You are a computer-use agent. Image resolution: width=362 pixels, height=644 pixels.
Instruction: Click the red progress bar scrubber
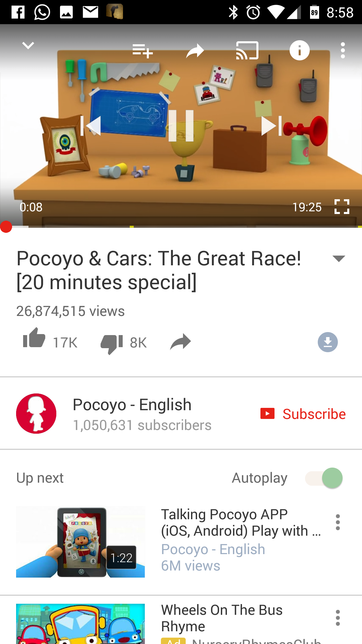tap(6, 227)
